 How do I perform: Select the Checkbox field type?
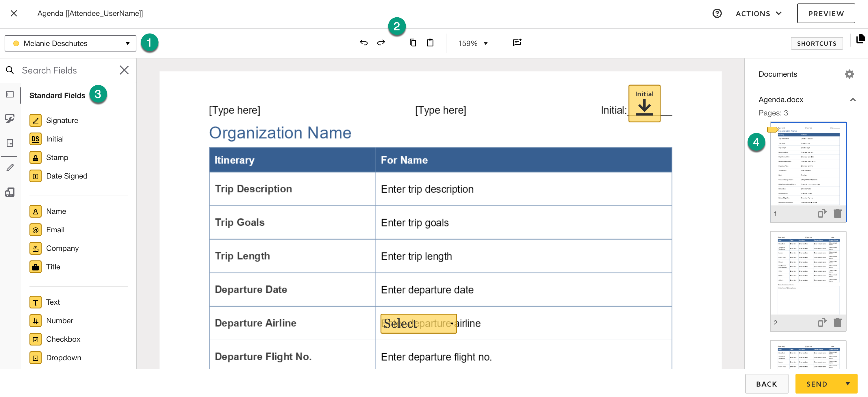[x=63, y=339]
